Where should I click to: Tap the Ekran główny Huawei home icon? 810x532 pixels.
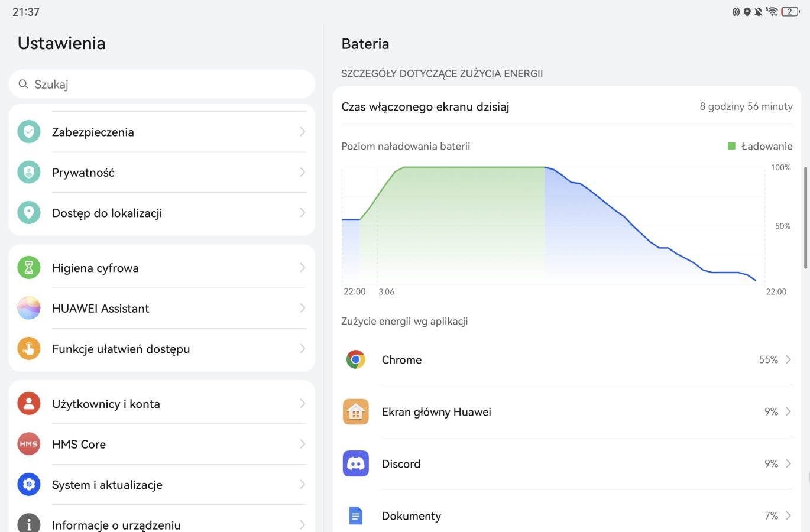pos(356,411)
